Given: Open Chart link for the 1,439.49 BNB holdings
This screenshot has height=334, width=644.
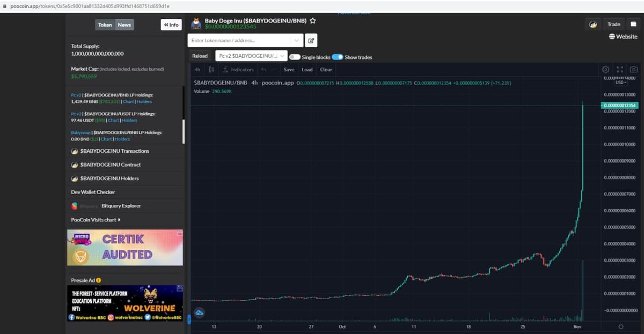Looking at the screenshot, I should coord(128,101).
